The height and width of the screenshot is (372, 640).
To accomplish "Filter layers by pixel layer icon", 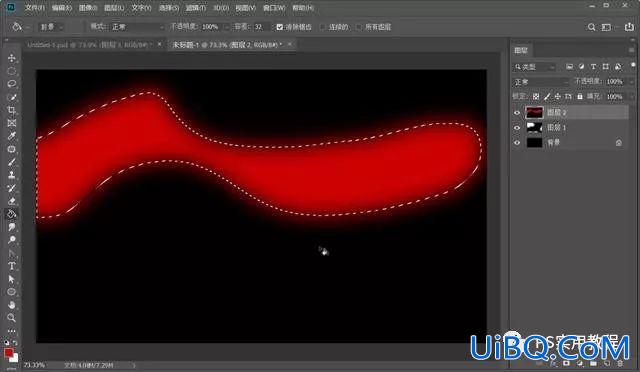I will click(569, 67).
